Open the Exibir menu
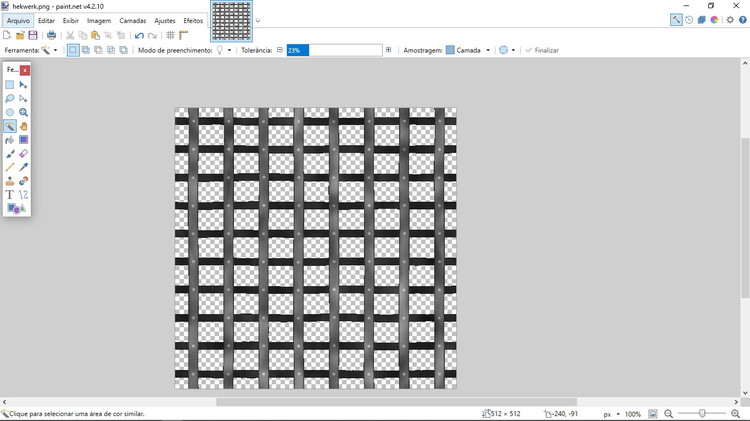750x421 pixels. (71, 21)
